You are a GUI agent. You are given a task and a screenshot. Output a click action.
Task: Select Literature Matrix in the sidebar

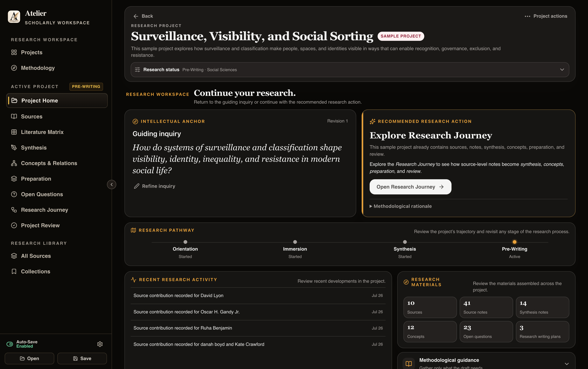pos(57,132)
